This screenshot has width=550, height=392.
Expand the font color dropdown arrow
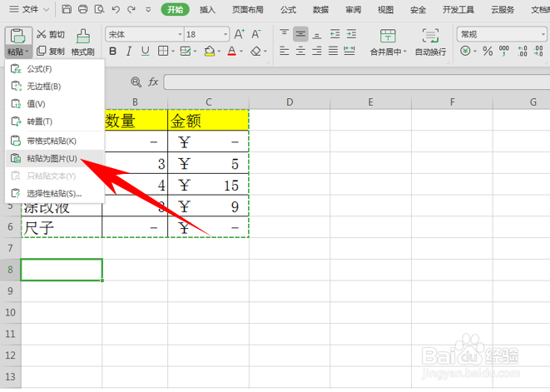pyautogui.click(x=241, y=52)
